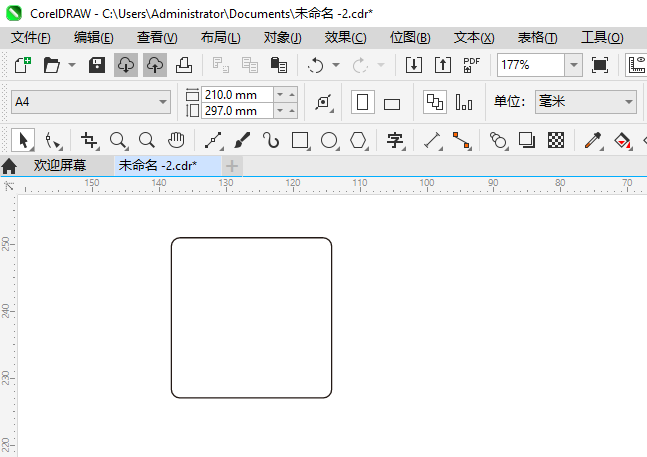Click the Copy icon
Screen dimensions: 647x457
pyautogui.click(x=250, y=65)
